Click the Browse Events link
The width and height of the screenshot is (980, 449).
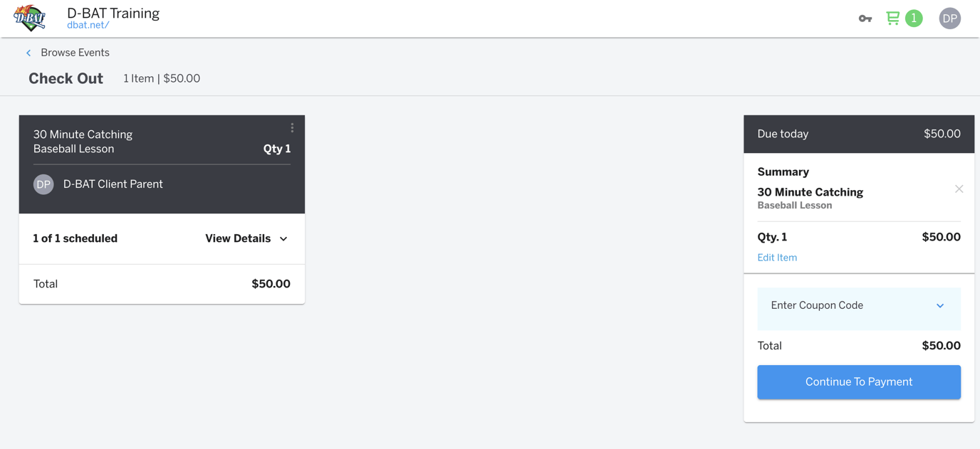pyautogui.click(x=75, y=53)
